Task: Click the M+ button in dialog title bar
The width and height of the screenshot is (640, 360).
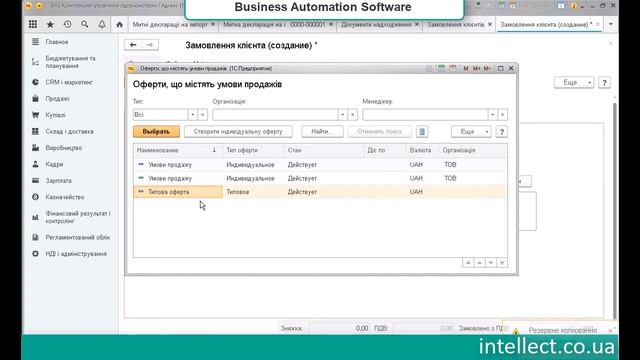Action: (476, 68)
